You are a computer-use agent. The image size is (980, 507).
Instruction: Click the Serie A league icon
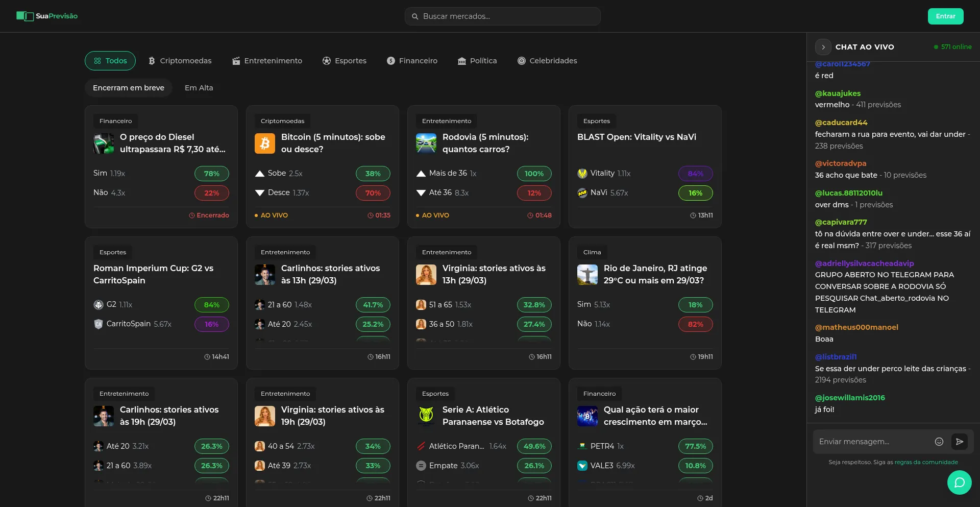point(426,416)
